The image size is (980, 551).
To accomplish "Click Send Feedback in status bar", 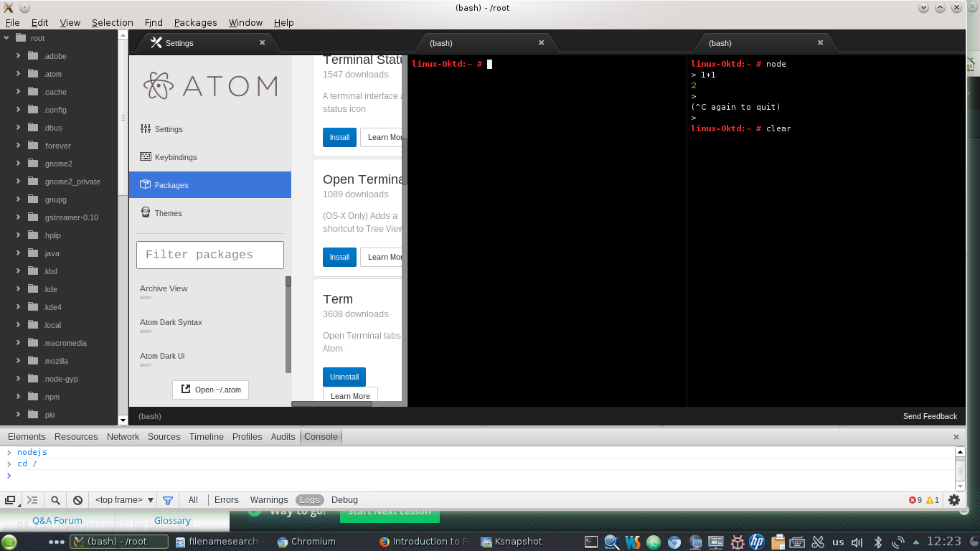I will pos(930,416).
